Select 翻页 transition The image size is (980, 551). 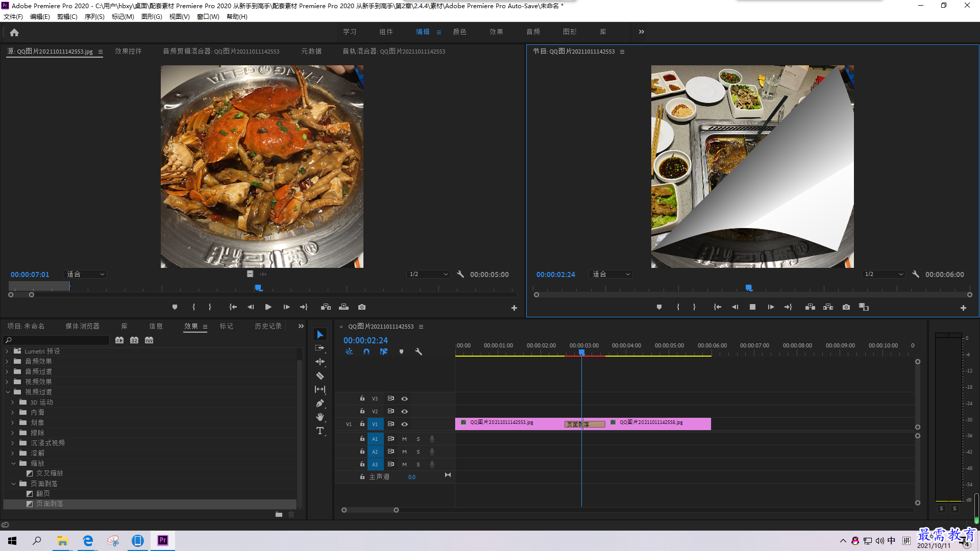tap(43, 494)
